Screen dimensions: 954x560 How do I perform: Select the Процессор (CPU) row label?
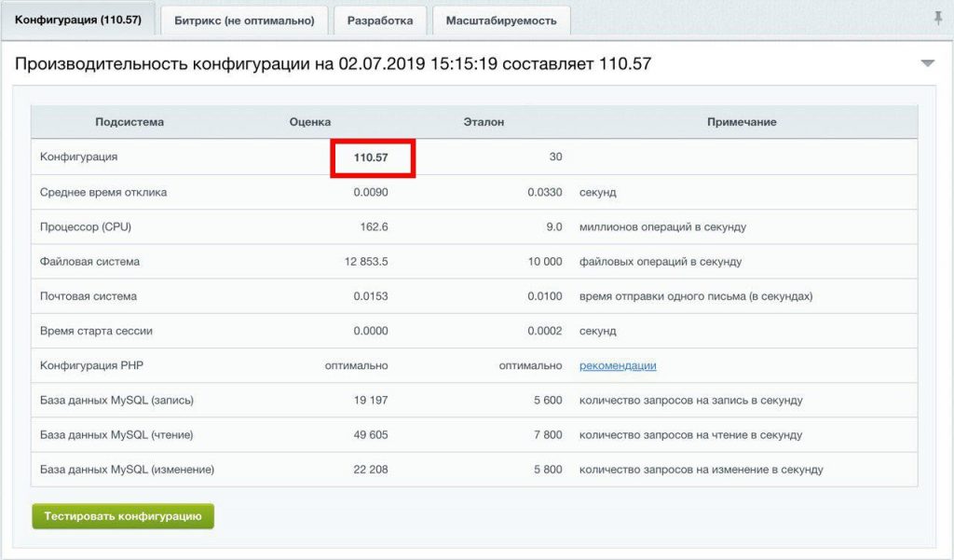click(86, 227)
